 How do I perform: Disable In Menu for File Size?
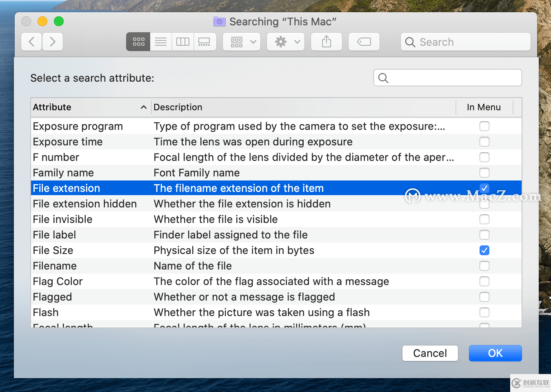[484, 250]
